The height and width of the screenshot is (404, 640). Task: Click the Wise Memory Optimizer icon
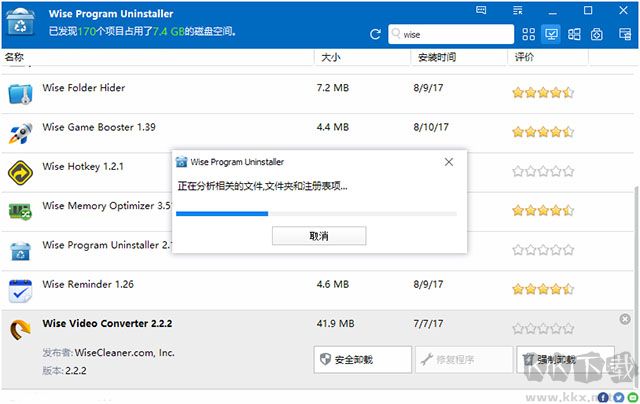(x=20, y=211)
